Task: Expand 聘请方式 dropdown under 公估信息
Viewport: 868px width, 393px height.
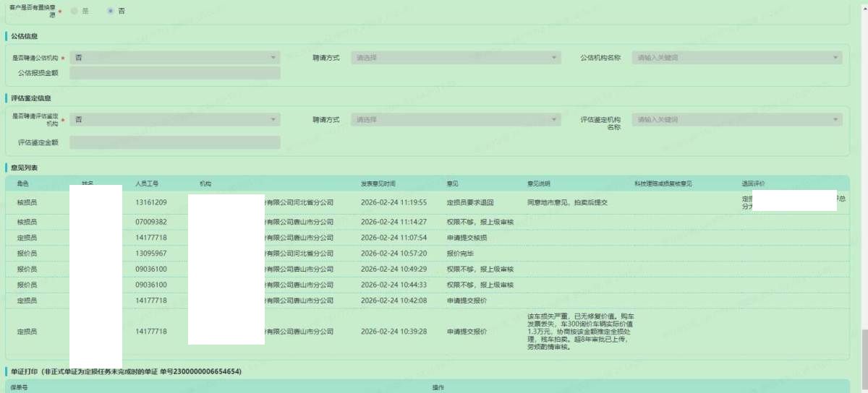Action: [456, 58]
